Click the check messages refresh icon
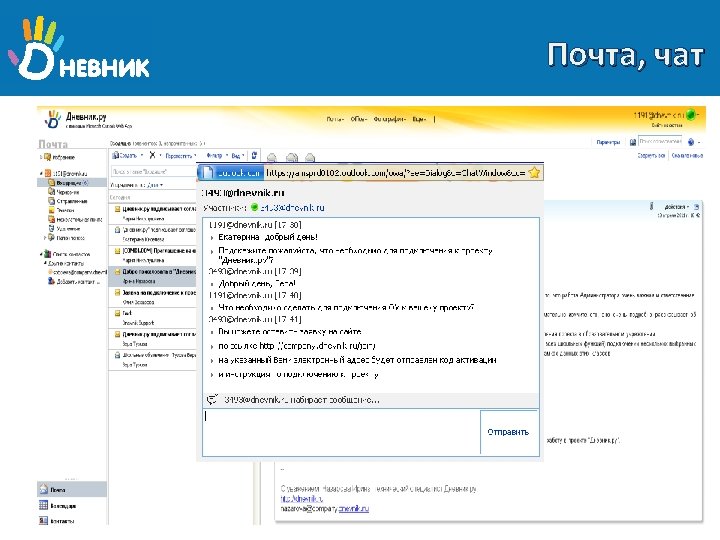The height and width of the screenshot is (540, 720). [x=254, y=155]
